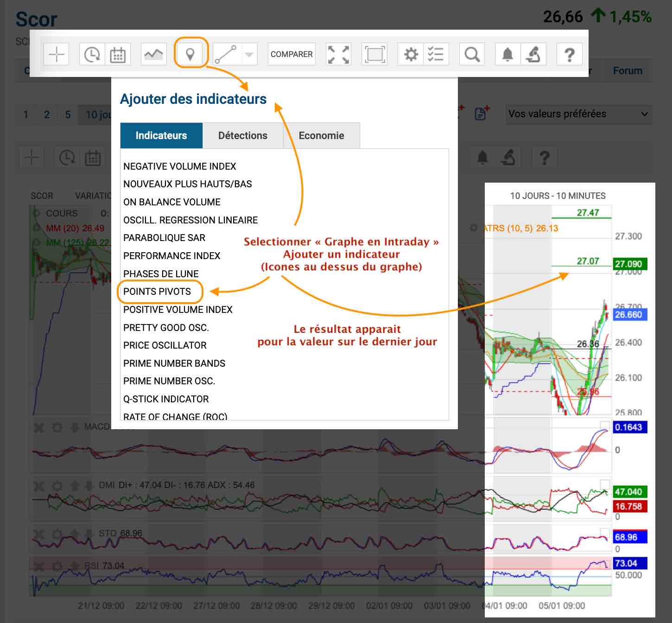The image size is (672, 623).
Task: Open DMI panel settings gear
Action: tap(57, 486)
